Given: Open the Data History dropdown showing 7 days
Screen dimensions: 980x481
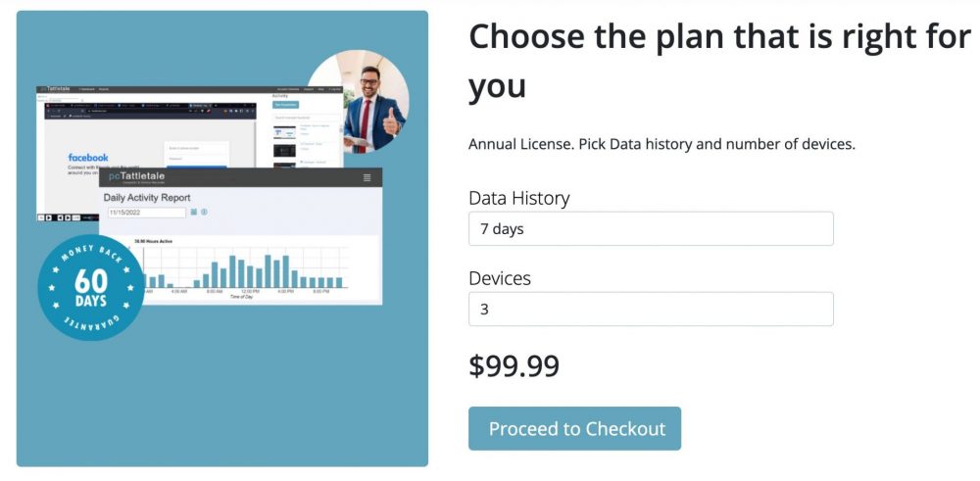Looking at the screenshot, I should [x=651, y=228].
